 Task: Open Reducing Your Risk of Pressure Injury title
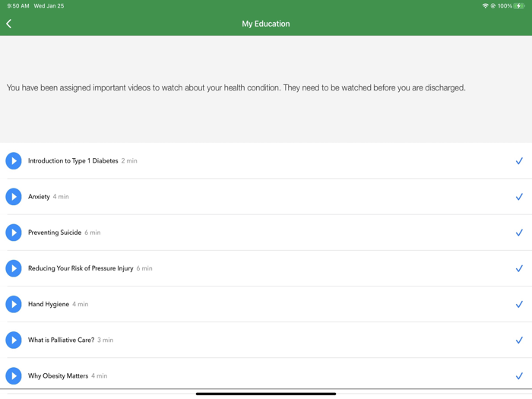(x=81, y=268)
